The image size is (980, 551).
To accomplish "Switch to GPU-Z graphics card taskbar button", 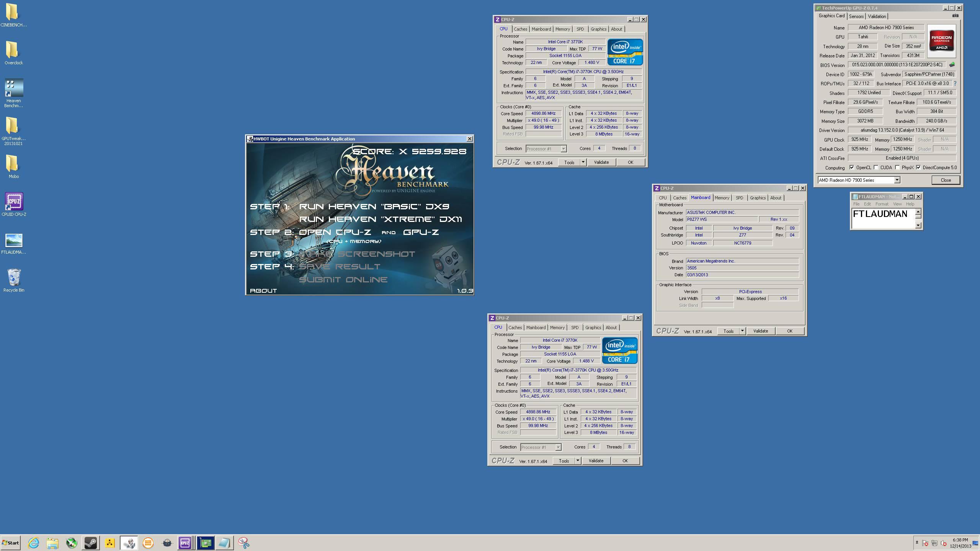I will [x=206, y=543].
